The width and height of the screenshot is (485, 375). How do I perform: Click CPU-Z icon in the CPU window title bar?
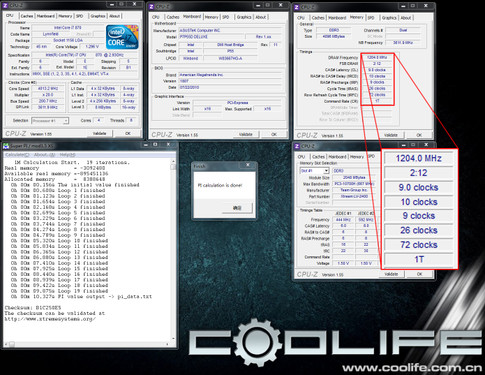pos(5,6)
